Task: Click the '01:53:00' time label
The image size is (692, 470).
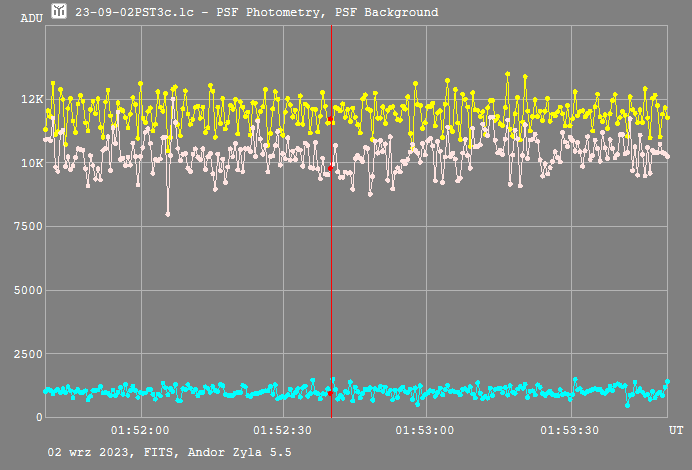Action: click(x=425, y=430)
